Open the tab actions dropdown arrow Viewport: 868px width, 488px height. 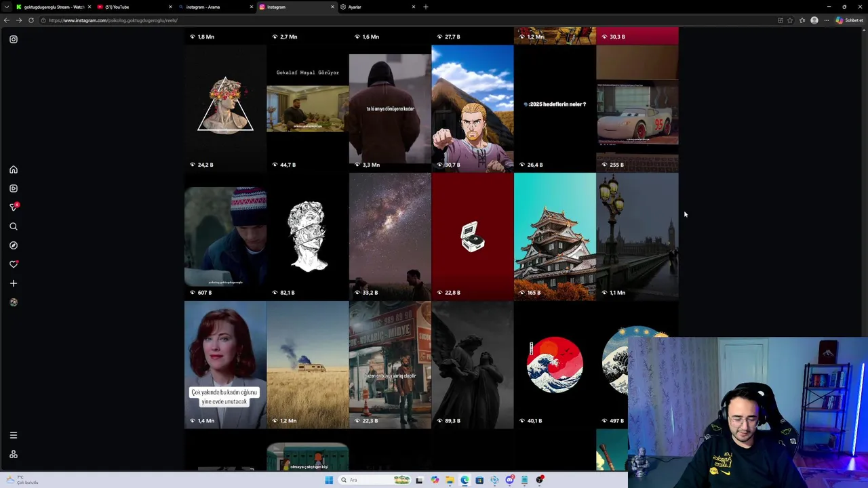click(7, 7)
